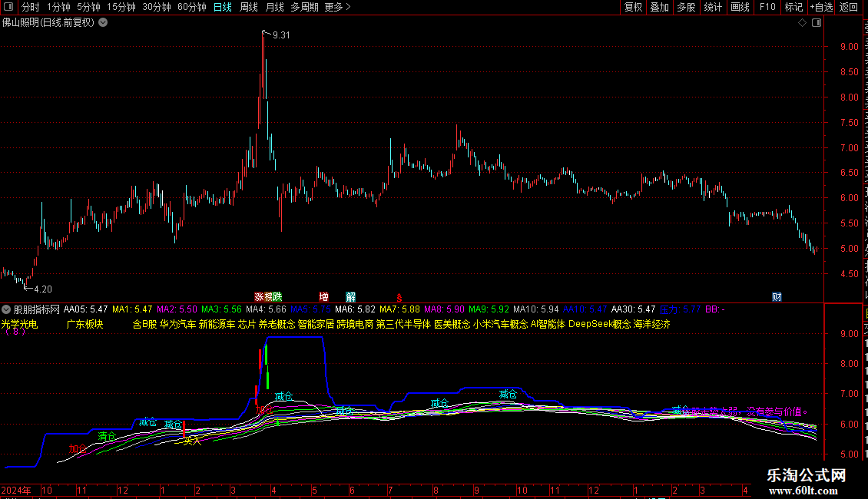This screenshot has height=499, width=868.
Task: Click the 买入 signal on indicator chart
Action: (192, 441)
